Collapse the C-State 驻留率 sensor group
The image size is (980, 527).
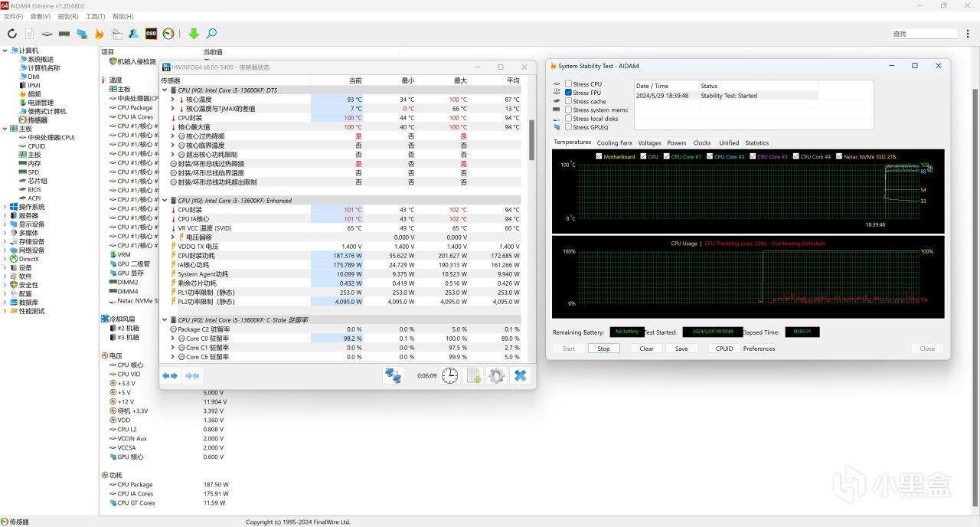164,320
